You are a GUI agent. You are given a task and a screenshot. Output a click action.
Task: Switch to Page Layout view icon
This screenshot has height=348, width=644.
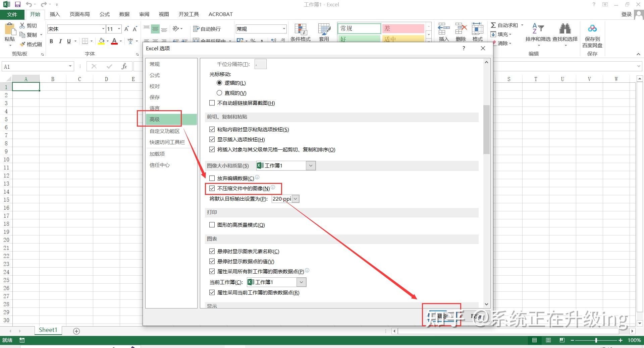(548, 340)
